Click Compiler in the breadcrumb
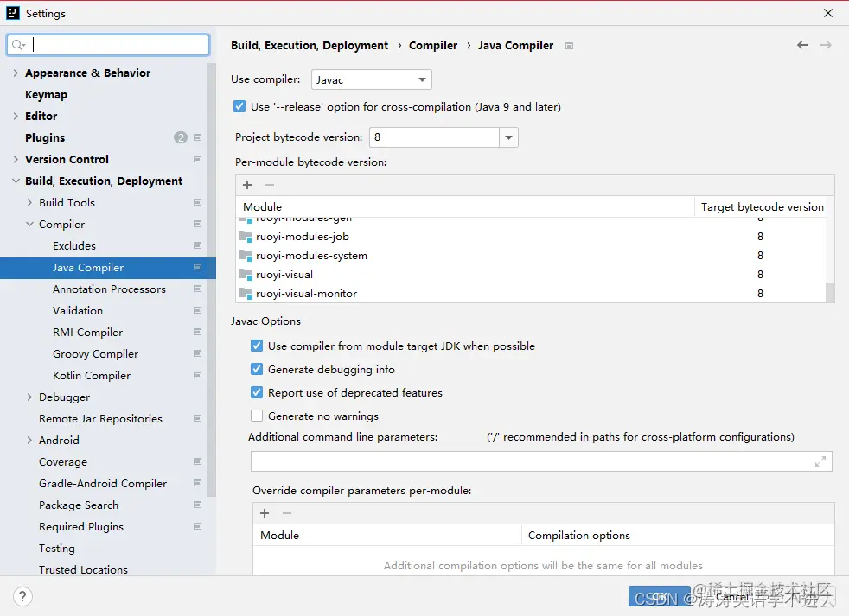This screenshot has height=616, width=849. [432, 46]
